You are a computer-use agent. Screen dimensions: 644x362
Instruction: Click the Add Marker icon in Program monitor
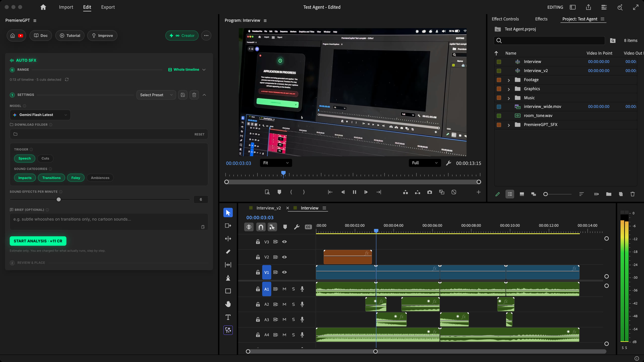point(279,192)
